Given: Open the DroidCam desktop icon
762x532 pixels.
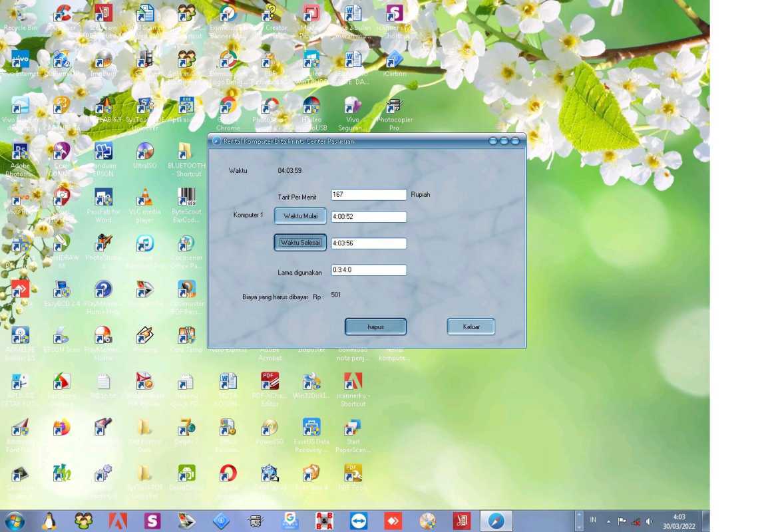Looking at the screenshot, I should coord(186,472).
